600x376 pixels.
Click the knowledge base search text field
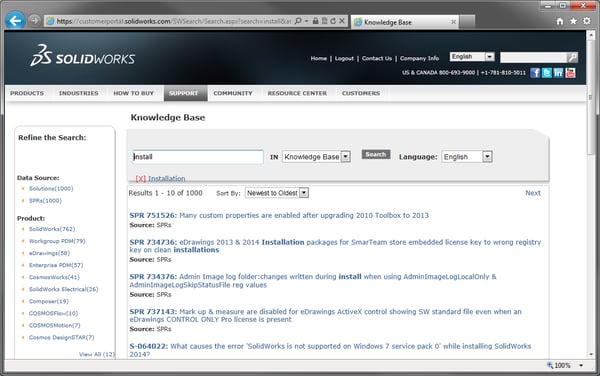198,157
